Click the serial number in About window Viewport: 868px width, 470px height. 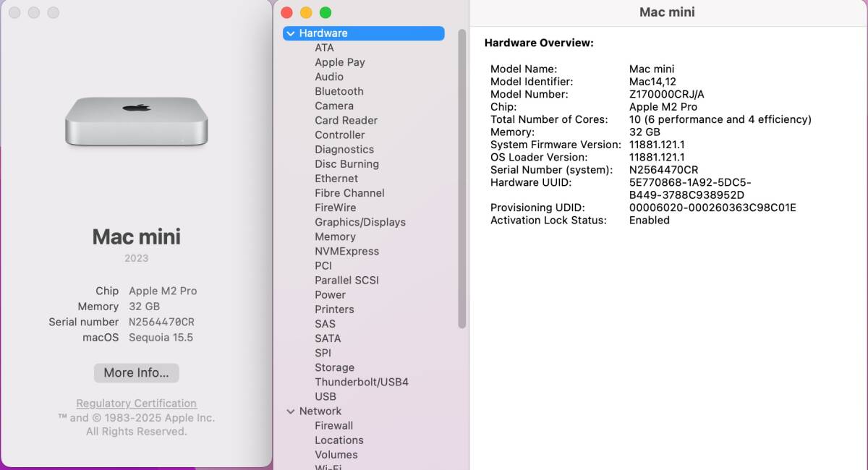coord(161,322)
